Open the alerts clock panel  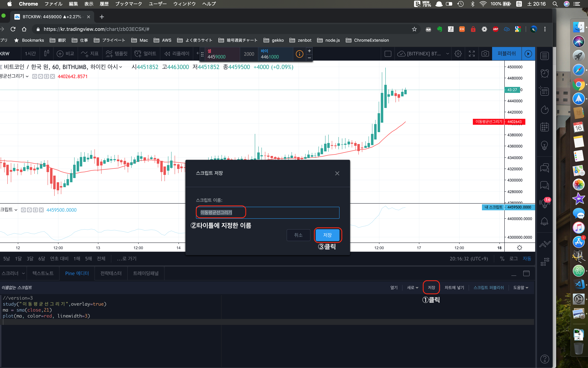544,73
